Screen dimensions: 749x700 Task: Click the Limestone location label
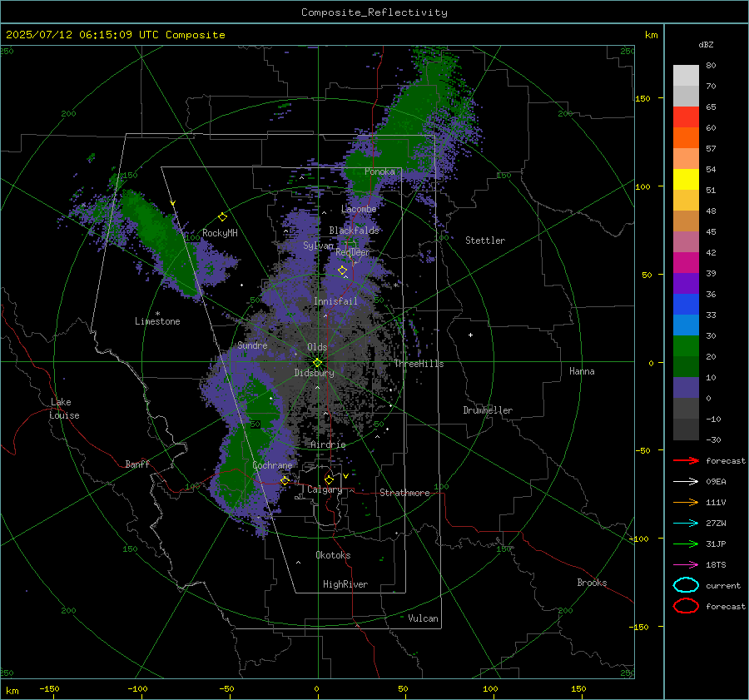157,321
